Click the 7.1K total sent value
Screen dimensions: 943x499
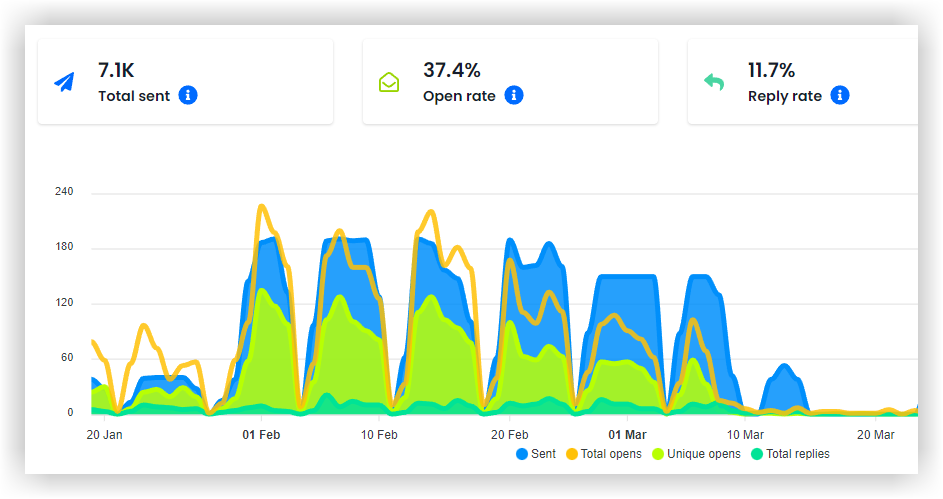[x=116, y=70]
